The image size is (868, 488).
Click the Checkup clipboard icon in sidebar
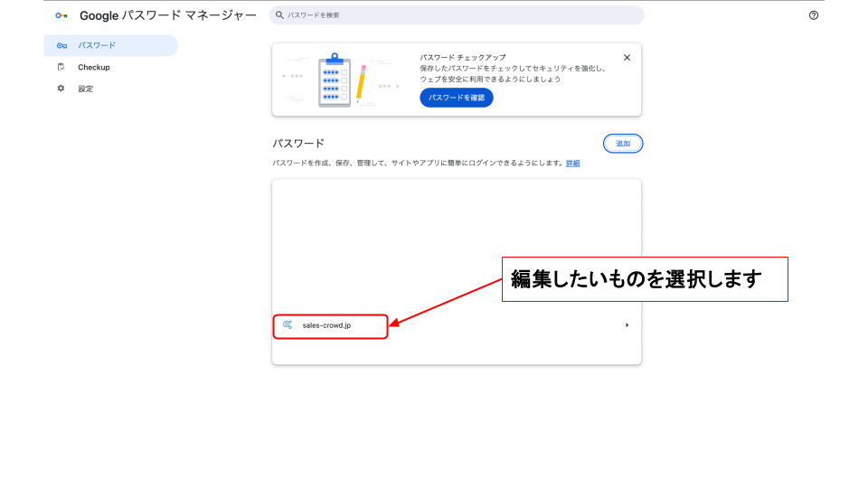(x=61, y=67)
